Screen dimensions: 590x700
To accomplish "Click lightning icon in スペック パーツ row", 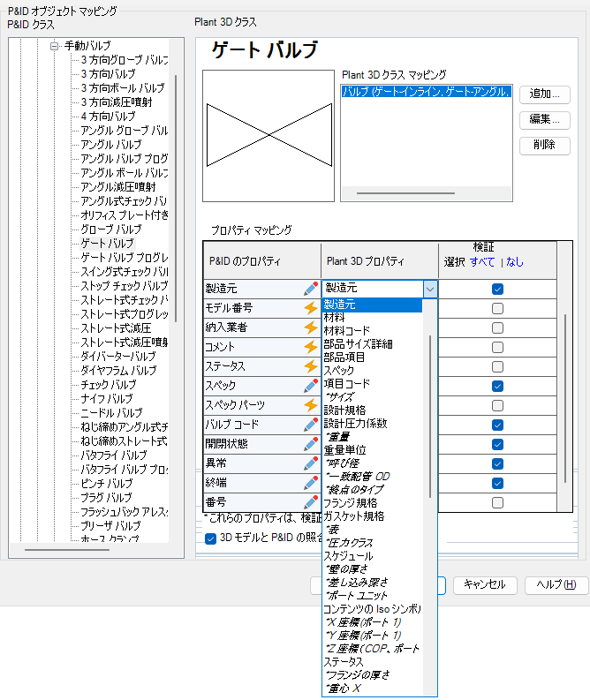I will click(x=311, y=405).
